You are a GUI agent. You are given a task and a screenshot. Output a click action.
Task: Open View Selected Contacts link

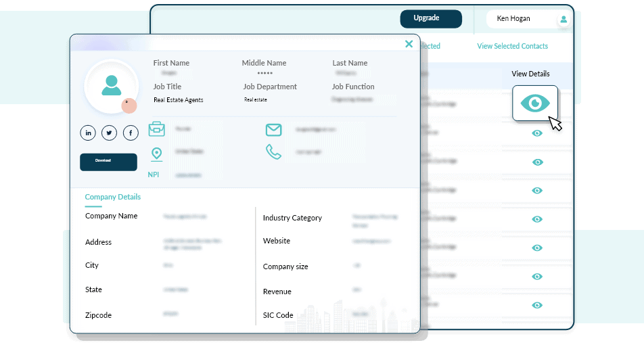click(x=513, y=46)
